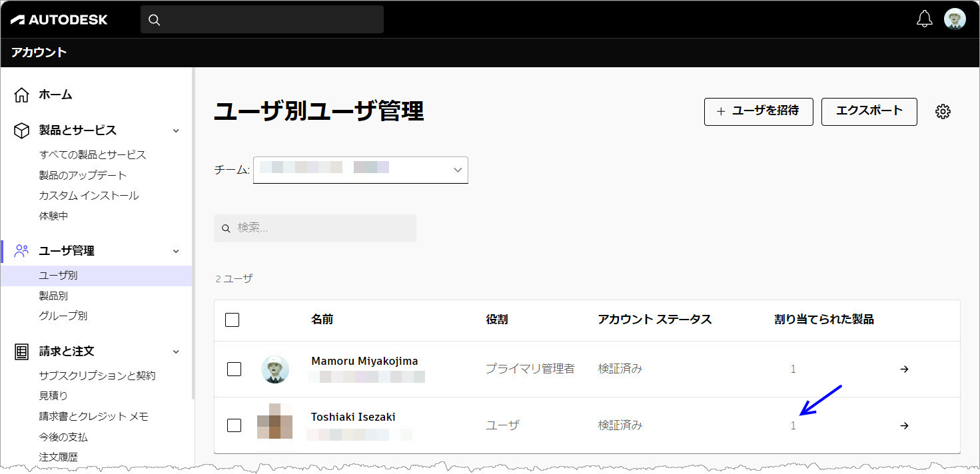Click Toshiaki Isezaki's assigned products count link
Image resolution: width=980 pixels, height=474 pixels.
click(x=793, y=425)
